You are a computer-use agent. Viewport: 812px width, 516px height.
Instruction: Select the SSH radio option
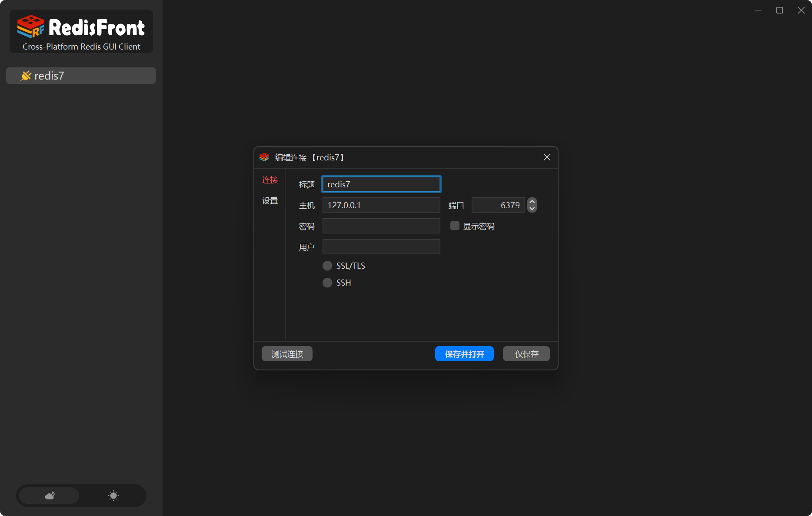[x=327, y=283]
